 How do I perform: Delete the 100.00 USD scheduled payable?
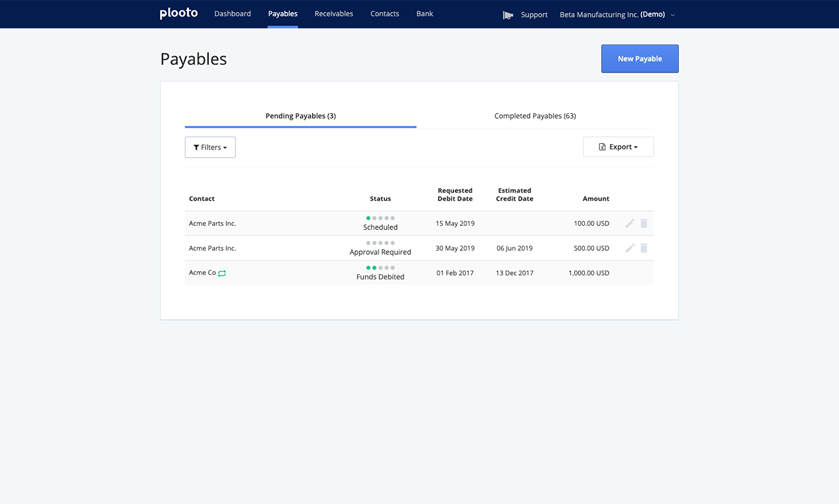pyautogui.click(x=644, y=223)
